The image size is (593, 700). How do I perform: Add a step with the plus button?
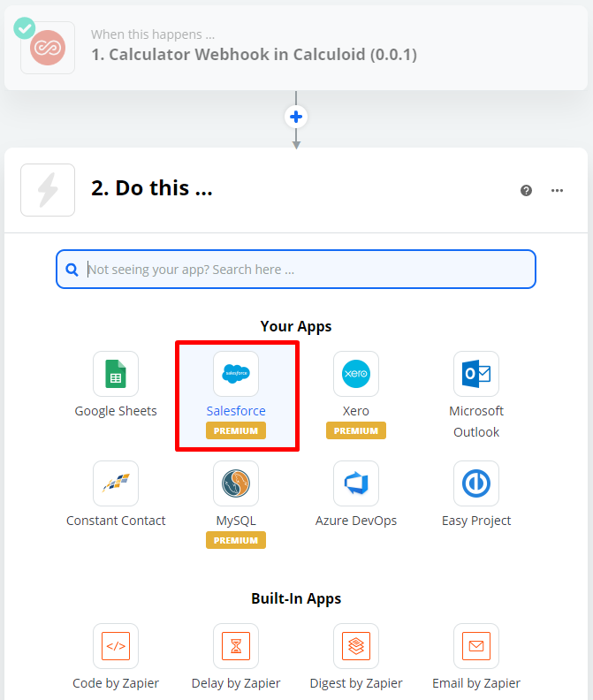[296, 117]
